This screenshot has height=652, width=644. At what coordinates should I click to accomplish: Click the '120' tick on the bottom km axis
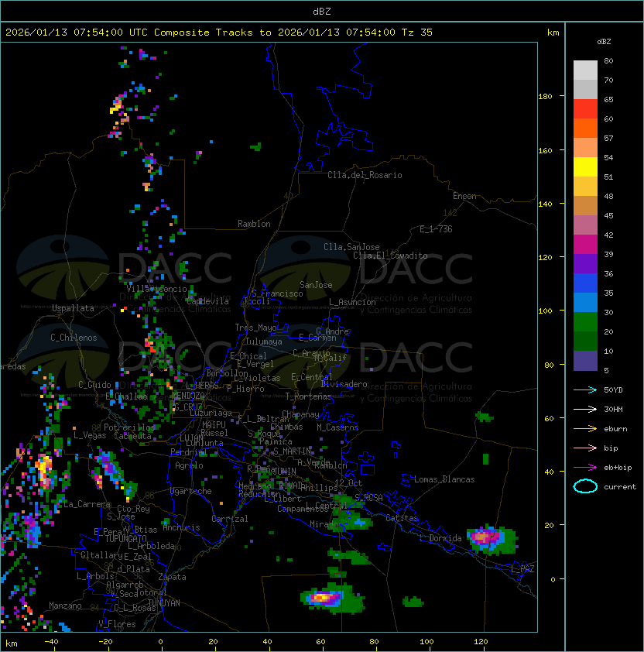(x=481, y=642)
